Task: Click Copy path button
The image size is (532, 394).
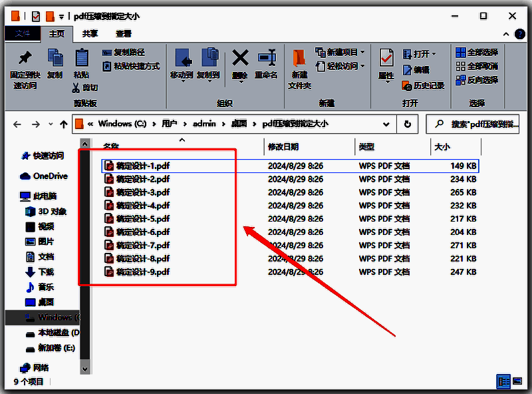Action: 124,52
